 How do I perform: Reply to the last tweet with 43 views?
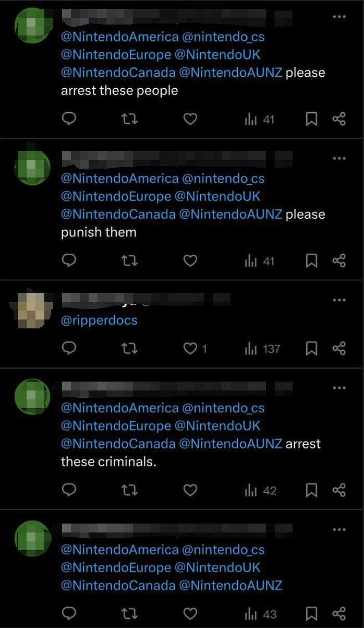(x=69, y=613)
